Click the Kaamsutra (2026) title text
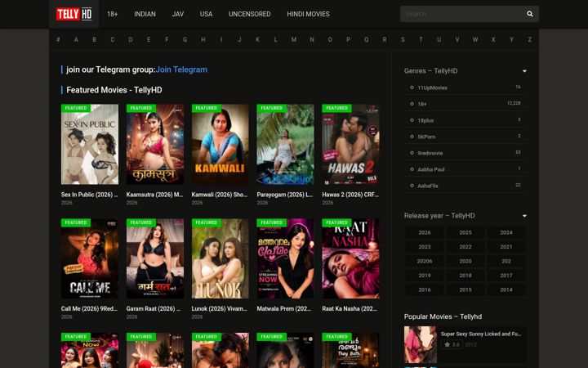Image resolution: width=588 pixels, height=368 pixels. (x=154, y=195)
